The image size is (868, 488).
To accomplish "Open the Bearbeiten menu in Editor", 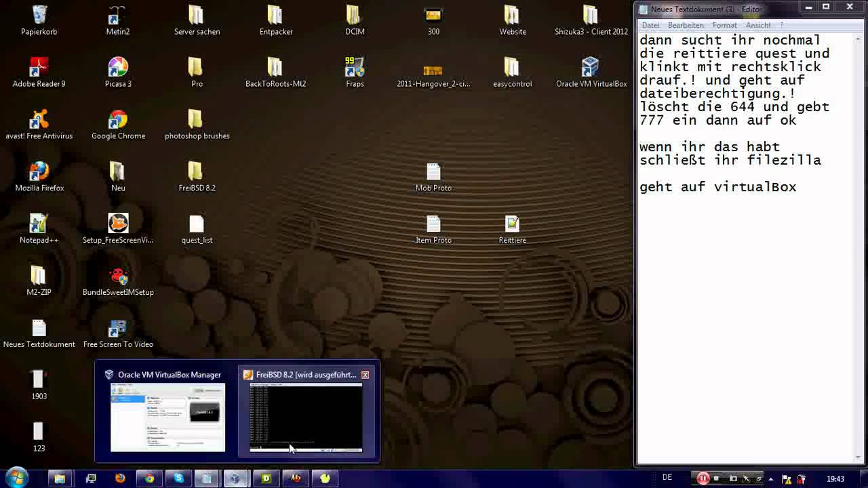I will tap(686, 25).
